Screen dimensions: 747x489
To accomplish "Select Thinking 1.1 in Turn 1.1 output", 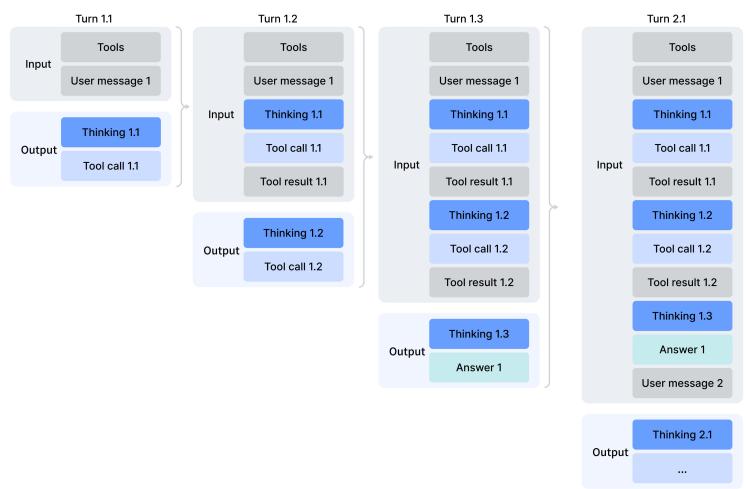I will pos(110,132).
